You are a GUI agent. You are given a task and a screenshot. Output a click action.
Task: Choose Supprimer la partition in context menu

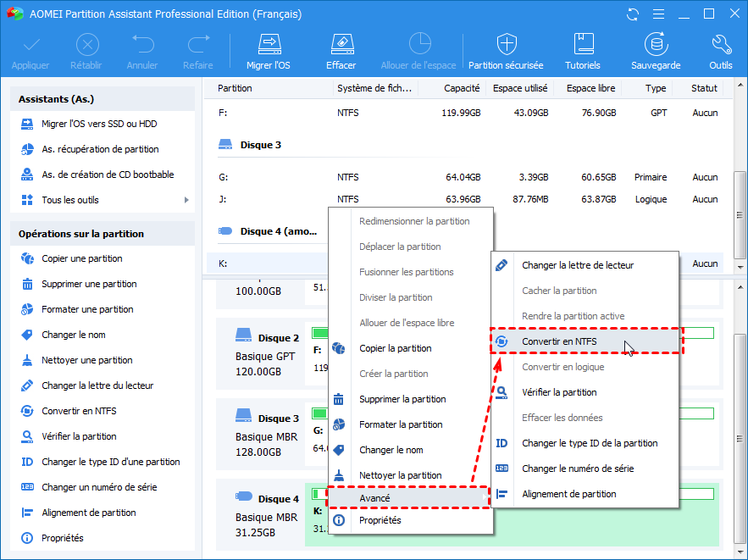(411, 399)
